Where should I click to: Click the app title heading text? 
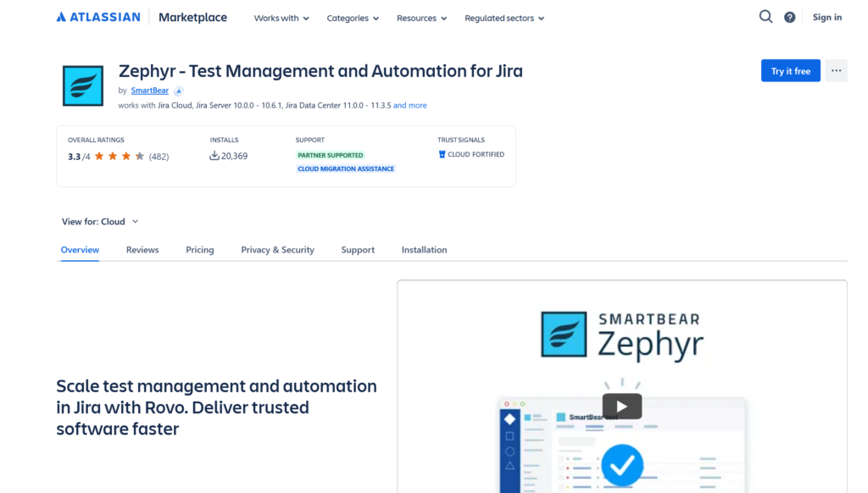coord(320,71)
